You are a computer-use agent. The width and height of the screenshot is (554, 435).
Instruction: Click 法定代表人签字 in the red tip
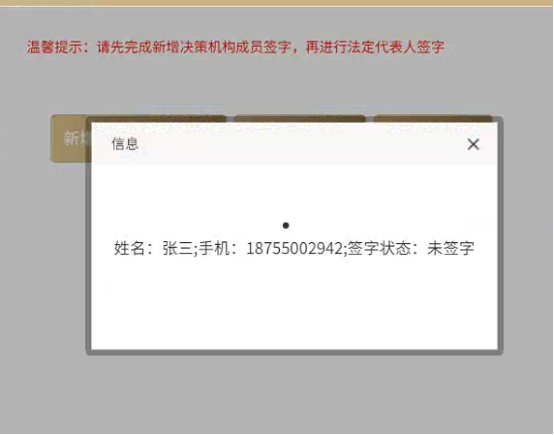click(x=396, y=47)
